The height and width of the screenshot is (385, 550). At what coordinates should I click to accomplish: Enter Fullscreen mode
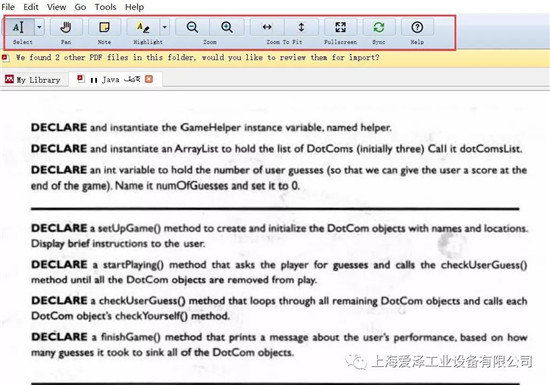pos(341,27)
